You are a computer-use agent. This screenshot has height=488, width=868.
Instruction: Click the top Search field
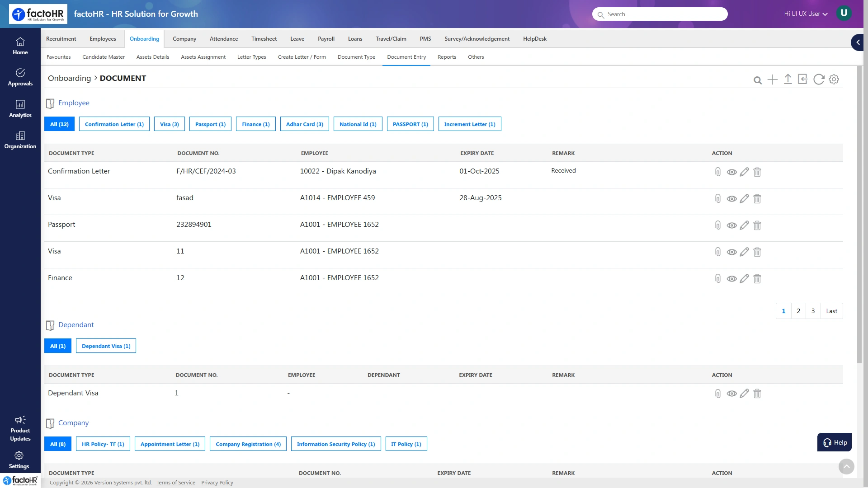point(660,14)
